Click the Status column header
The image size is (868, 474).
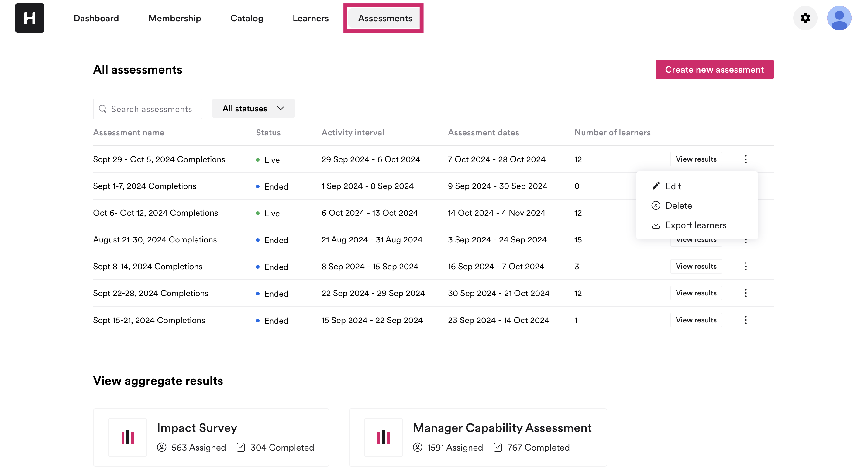(268, 133)
